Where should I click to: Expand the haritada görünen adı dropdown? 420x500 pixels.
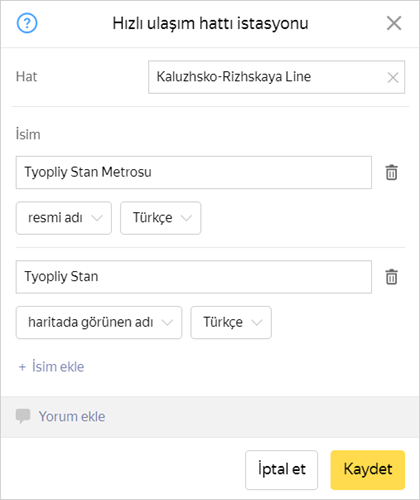click(x=99, y=323)
